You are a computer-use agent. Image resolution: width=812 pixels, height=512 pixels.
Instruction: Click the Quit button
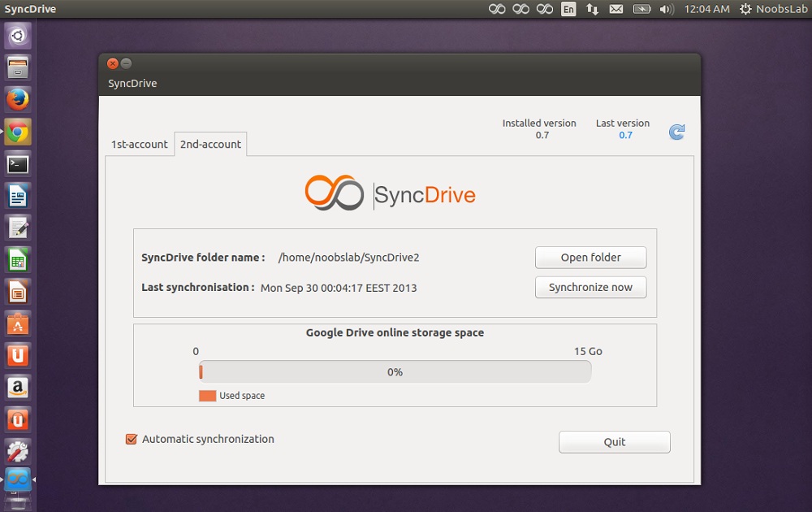615,442
